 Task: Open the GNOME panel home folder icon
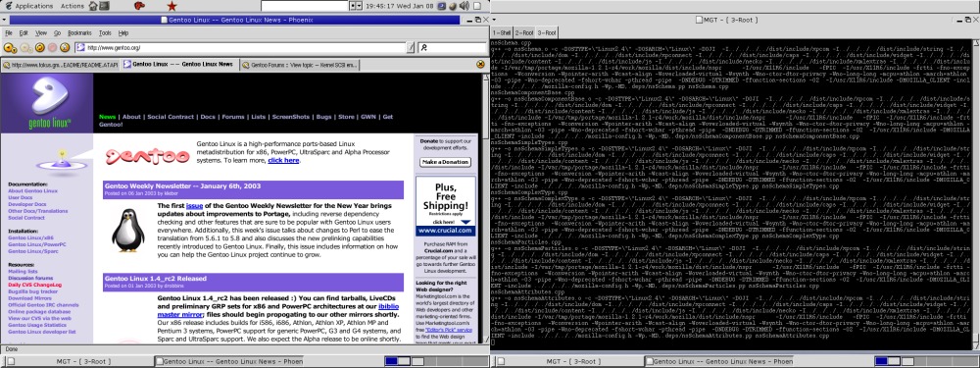93,6
